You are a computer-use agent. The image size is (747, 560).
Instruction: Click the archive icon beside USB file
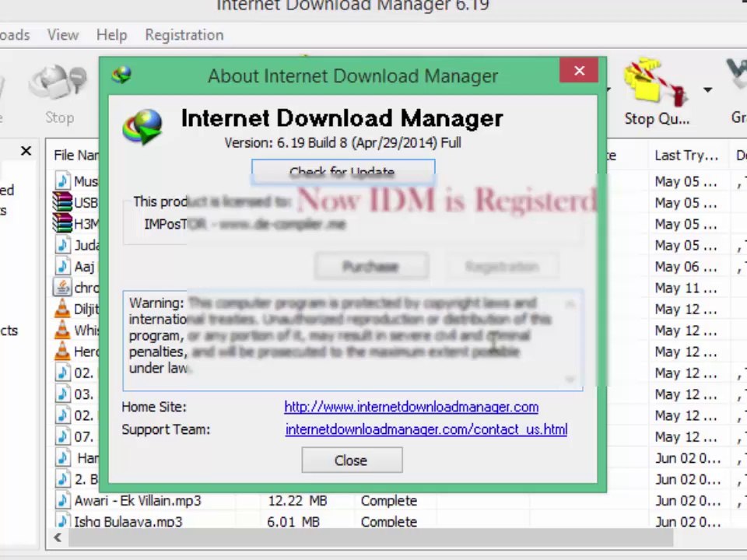pos(62,202)
